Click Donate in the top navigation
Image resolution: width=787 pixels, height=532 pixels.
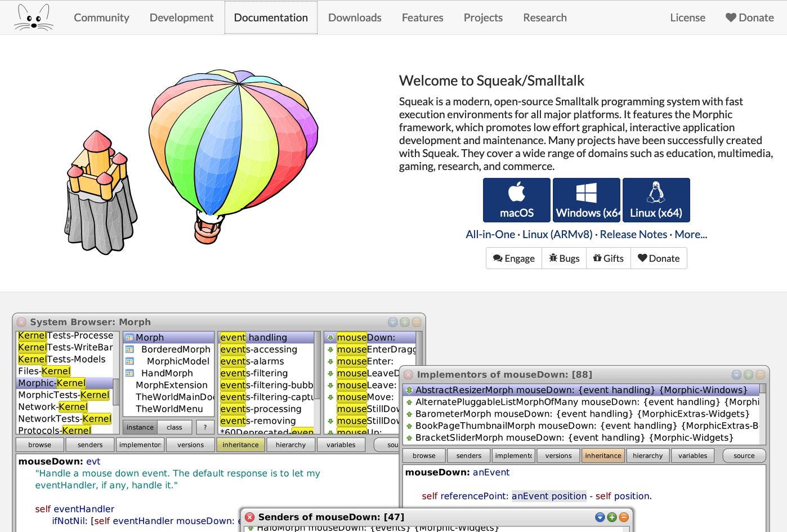point(749,17)
